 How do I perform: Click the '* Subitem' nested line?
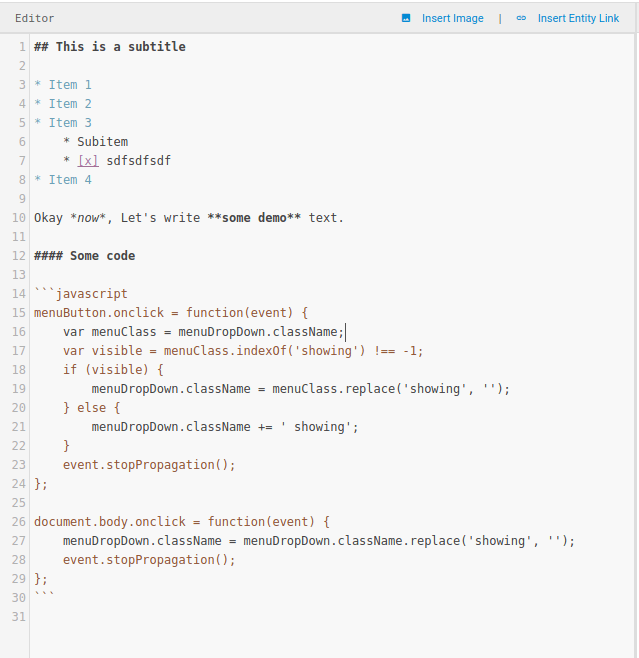pos(96,142)
